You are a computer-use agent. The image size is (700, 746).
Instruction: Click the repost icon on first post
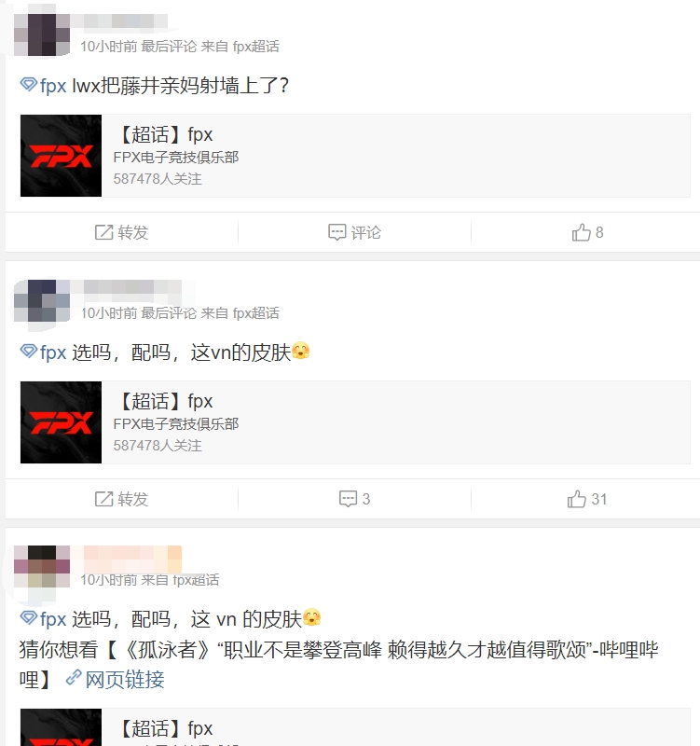pos(103,232)
